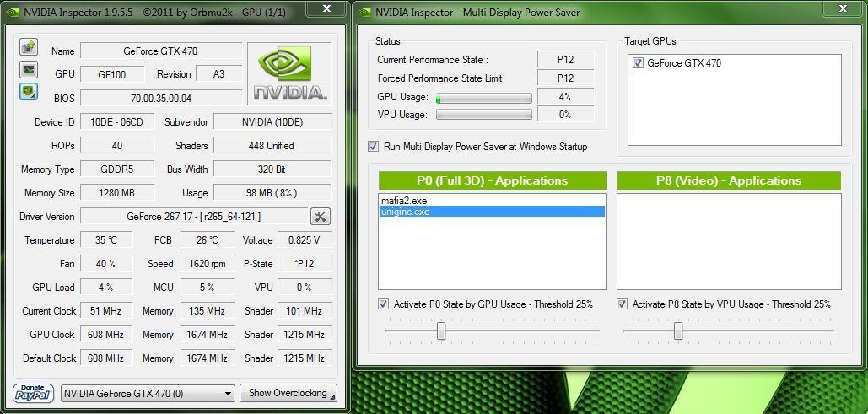Click the Multi Display Power Saver icon
Screen dimensions: 868x414
28,91
